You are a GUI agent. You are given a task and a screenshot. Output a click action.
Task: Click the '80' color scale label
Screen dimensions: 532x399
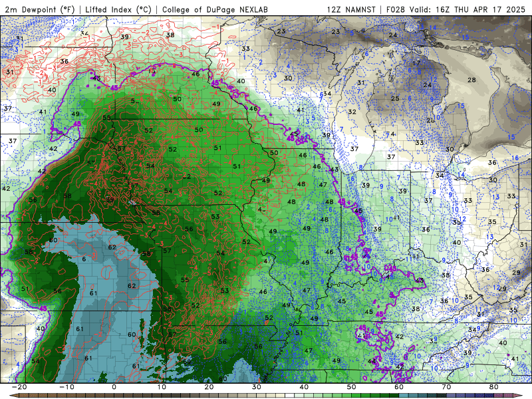pos(494,387)
